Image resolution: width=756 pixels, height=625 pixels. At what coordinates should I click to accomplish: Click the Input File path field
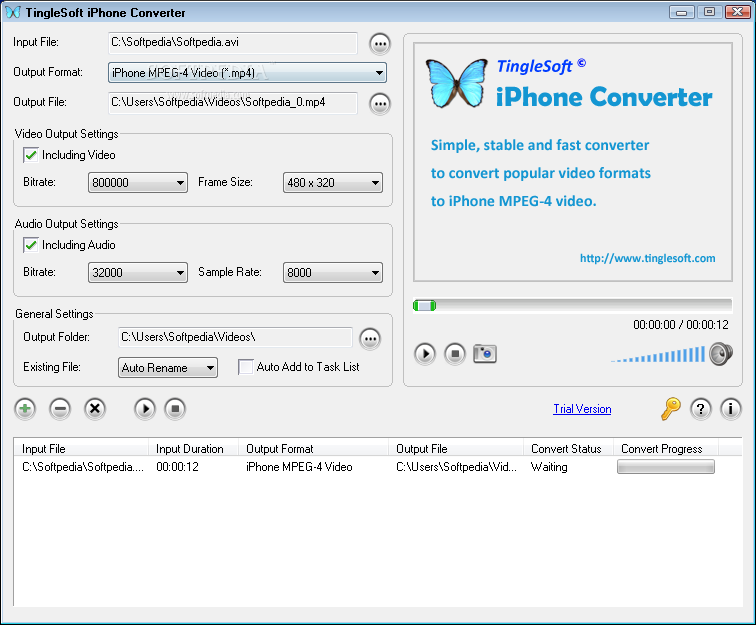(x=233, y=43)
